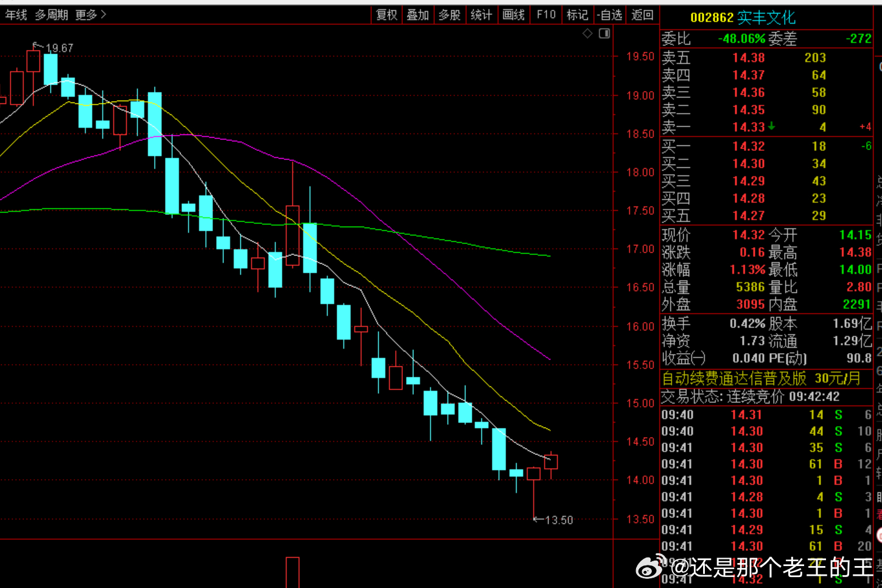The height and width of the screenshot is (588, 882).
Task: Select 卖二 ask price 14.35
Action: click(x=749, y=110)
